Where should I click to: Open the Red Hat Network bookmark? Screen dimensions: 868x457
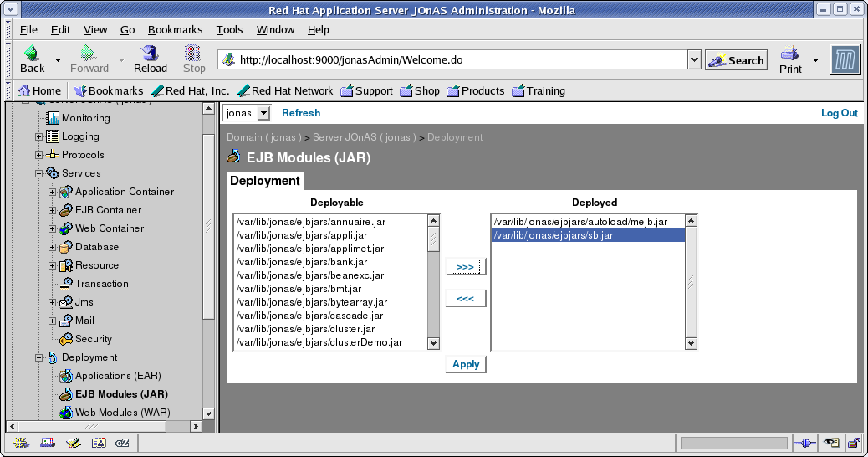(x=285, y=91)
